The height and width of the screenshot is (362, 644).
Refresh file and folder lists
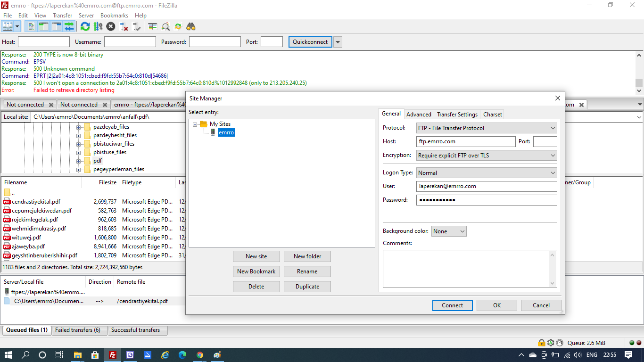tap(85, 26)
